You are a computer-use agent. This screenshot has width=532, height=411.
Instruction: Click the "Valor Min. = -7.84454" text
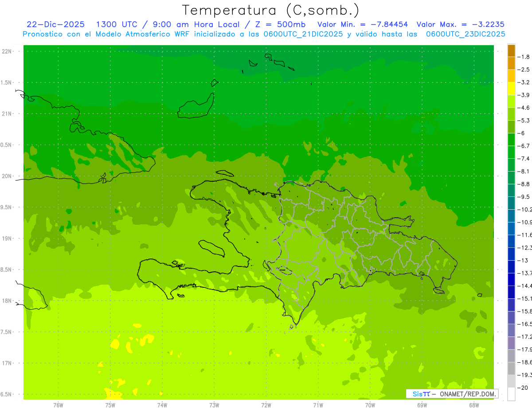click(x=363, y=24)
